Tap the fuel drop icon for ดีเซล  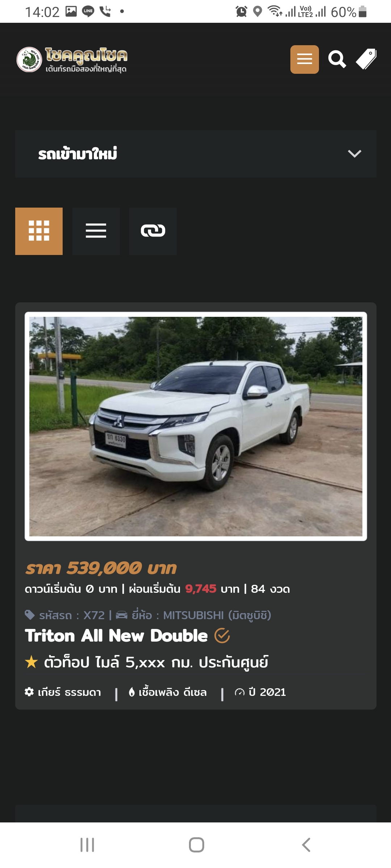point(132,692)
